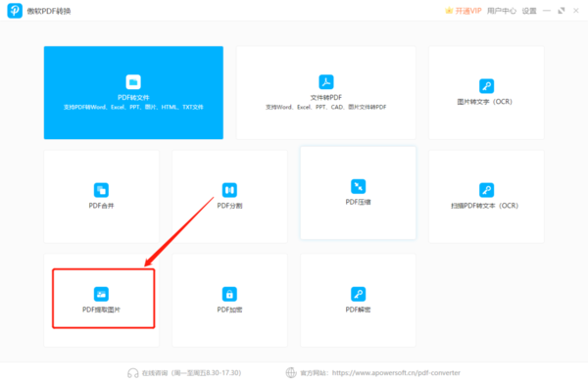Screen dimensions: 588x383
Task: Select the 文件转PDF Acrobat icon
Action: coord(326,82)
